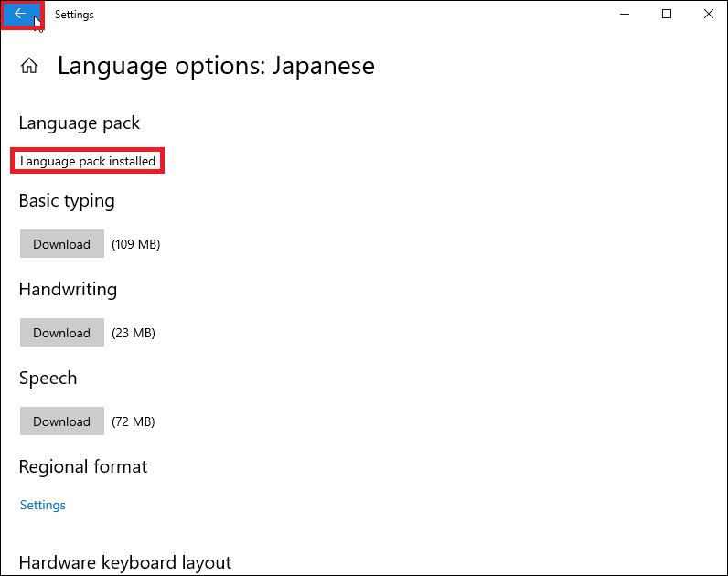Click the 109 MB size label

136,244
